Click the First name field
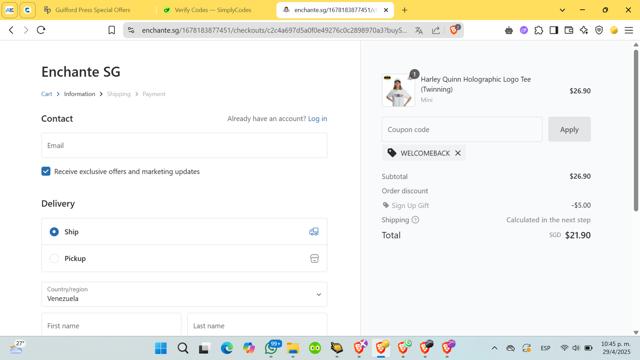The height and width of the screenshot is (360, 640). [111, 325]
